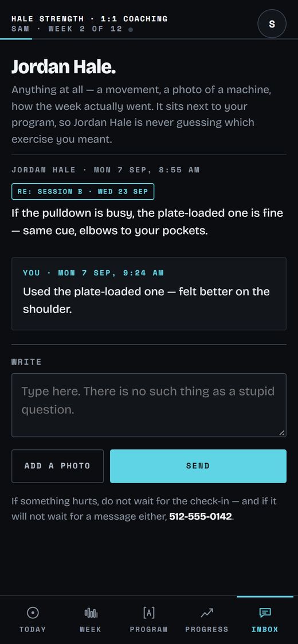
Task: Call the 512-555-0142 phone link
Action: (201, 516)
